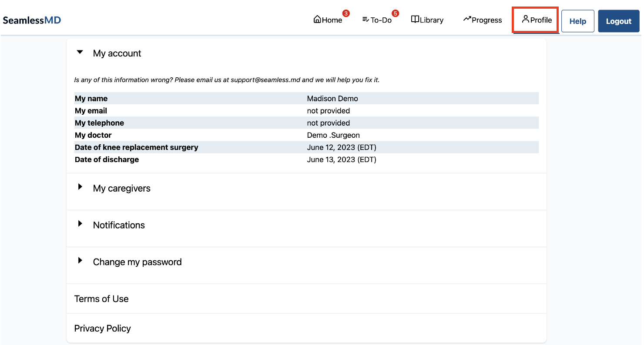
Task: Select the Profile tab
Action: [x=537, y=20]
